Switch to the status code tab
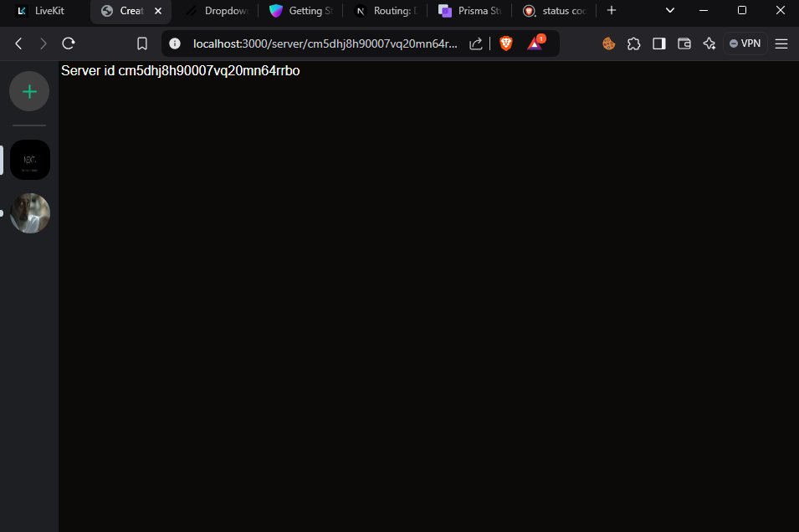 [x=555, y=11]
